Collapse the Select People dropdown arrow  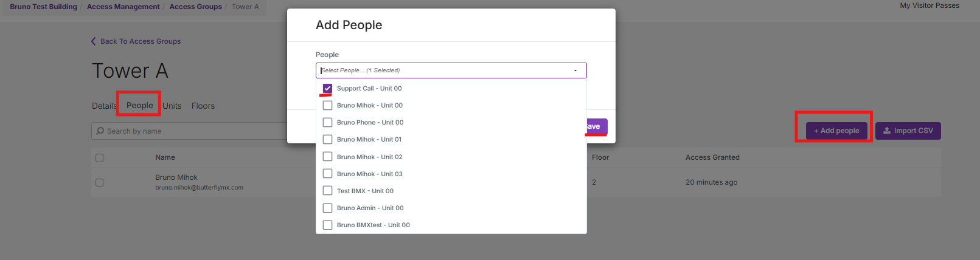(575, 70)
